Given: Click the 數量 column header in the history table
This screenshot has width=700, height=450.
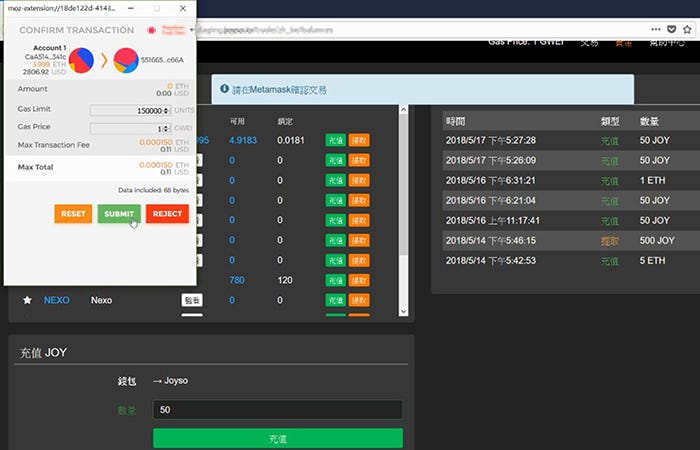Looking at the screenshot, I should point(649,121).
